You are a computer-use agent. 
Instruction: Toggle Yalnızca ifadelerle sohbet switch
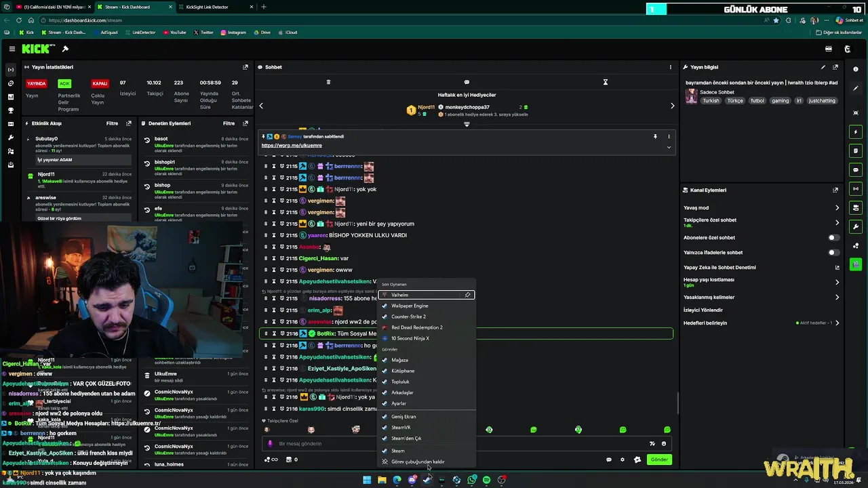click(833, 253)
